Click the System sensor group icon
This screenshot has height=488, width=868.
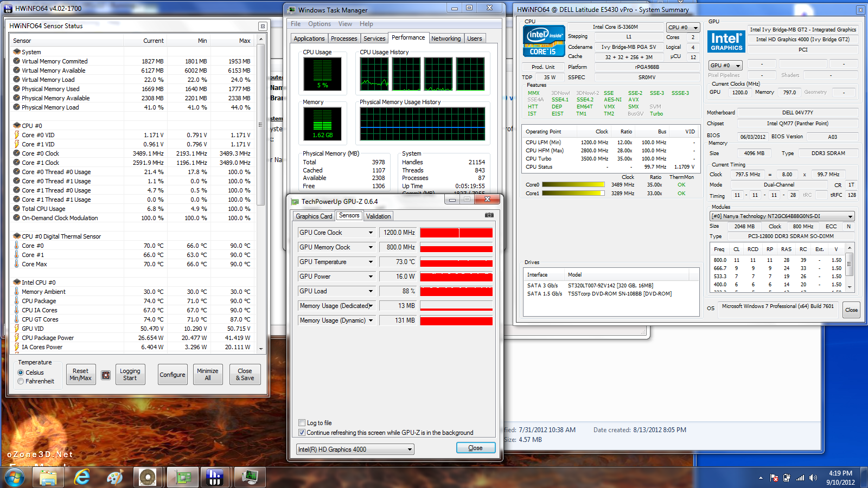click(x=17, y=52)
